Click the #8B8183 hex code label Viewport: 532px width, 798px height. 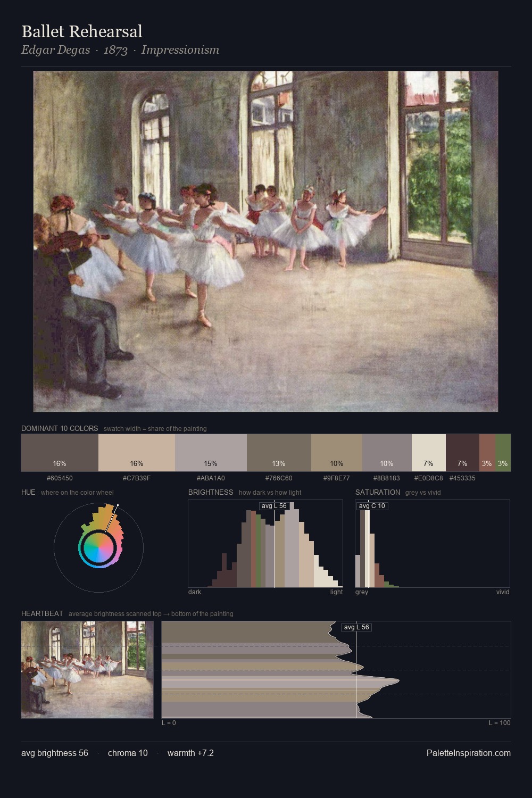(x=387, y=478)
